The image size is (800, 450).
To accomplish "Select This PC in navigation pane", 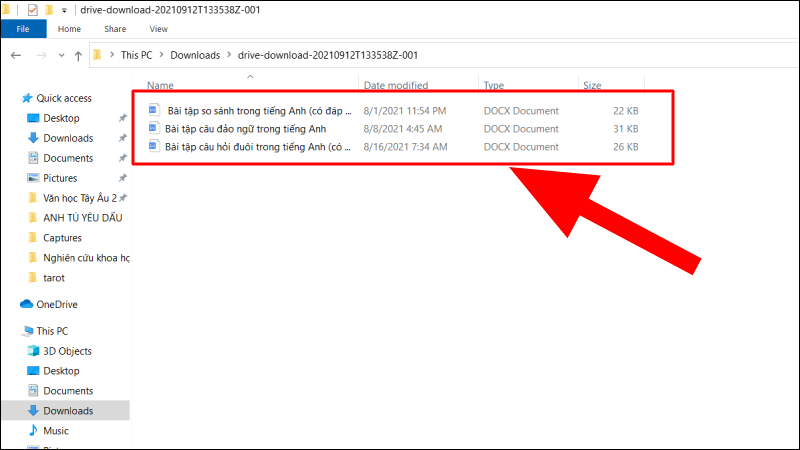I will tap(52, 331).
